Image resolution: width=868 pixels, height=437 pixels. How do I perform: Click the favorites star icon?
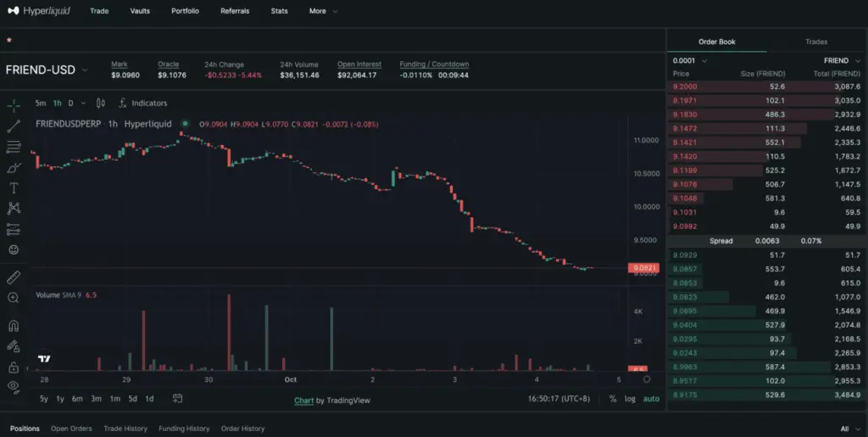pos(8,40)
